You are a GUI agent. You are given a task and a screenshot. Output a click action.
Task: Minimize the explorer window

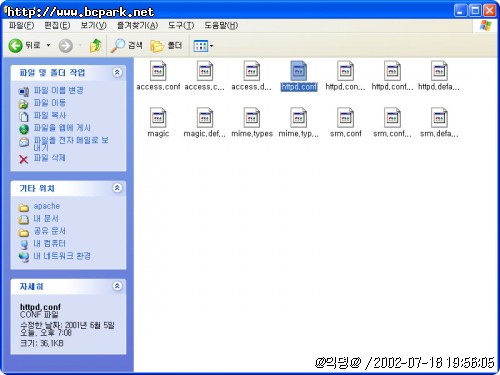pyautogui.click(x=460, y=11)
